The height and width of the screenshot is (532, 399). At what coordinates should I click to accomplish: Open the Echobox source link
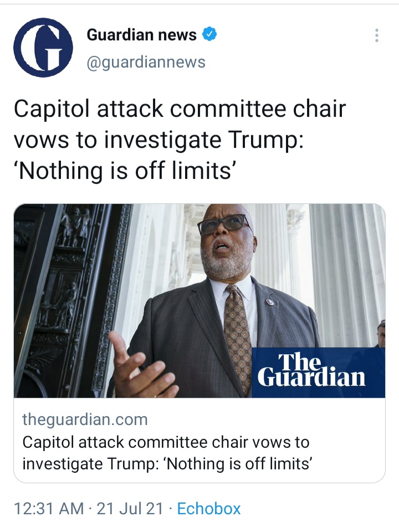click(x=208, y=508)
